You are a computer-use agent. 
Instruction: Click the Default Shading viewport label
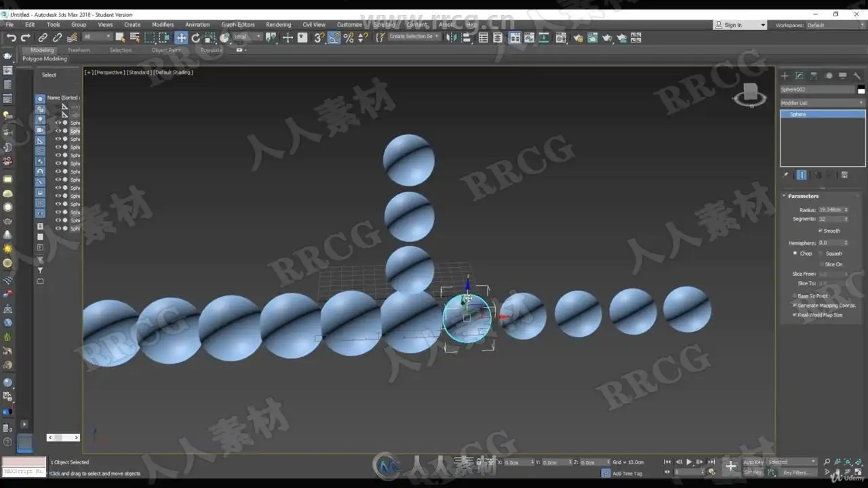pyautogui.click(x=173, y=72)
